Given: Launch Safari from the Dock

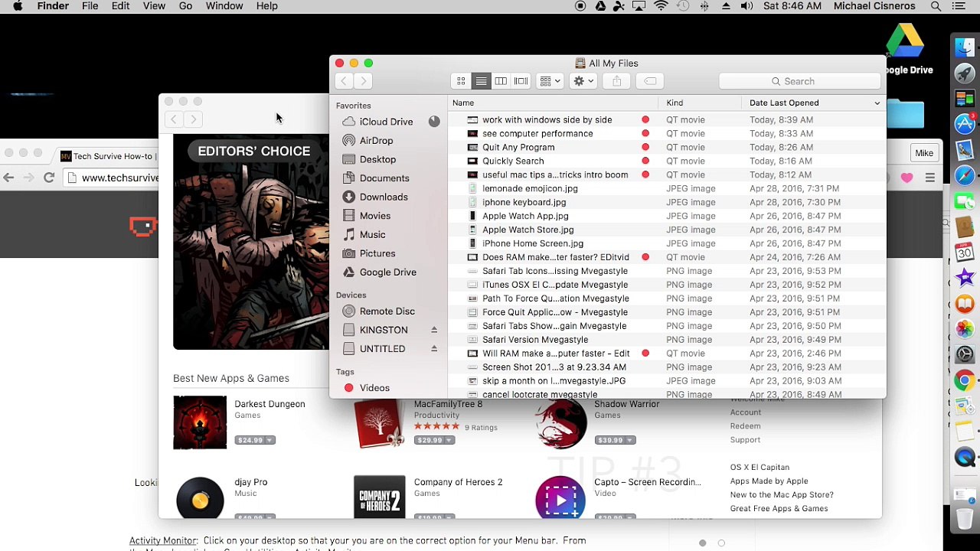Looking at the screenshot, I should pos(965,177).
